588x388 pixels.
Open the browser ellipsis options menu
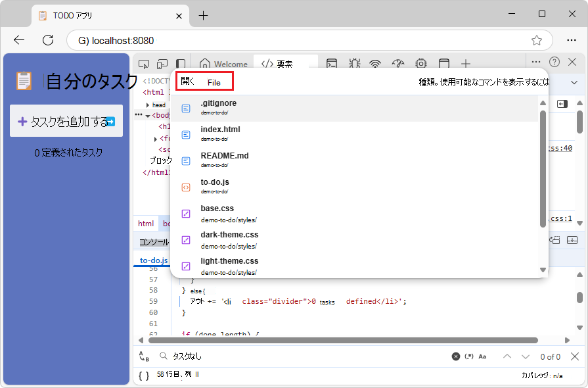click(x=570, y=39)
